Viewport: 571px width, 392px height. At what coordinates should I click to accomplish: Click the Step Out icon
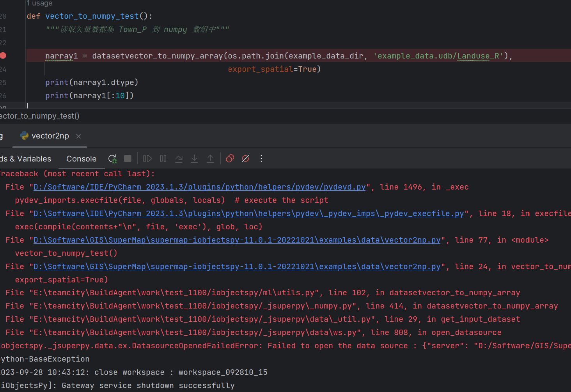pos(210,159)
